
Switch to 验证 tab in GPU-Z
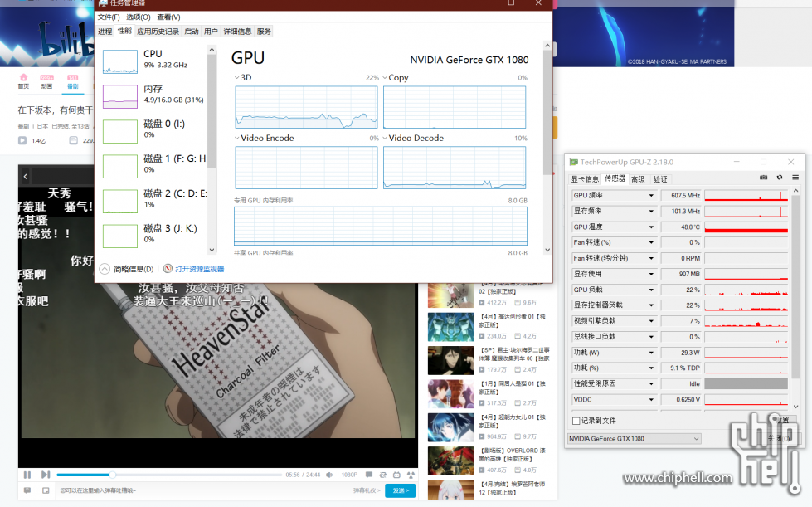pyautogui.click(x=660, y=179)
